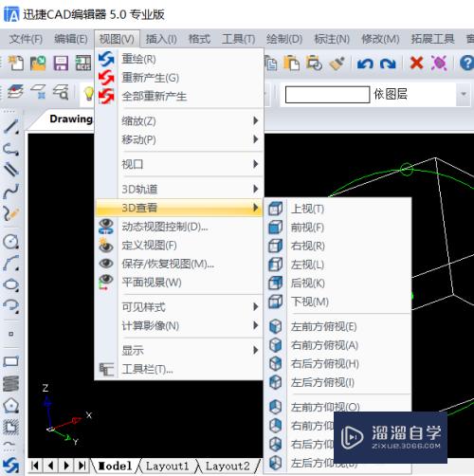Select the Rectangle drawing tool
The height and width of the screenshot is (476, 474).
[x=11, y=361]
